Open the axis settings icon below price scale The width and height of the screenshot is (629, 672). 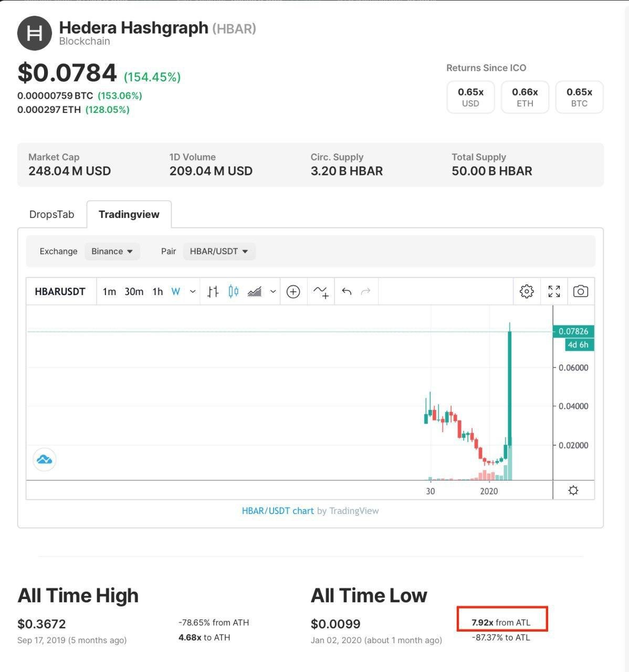click(573, 490)
